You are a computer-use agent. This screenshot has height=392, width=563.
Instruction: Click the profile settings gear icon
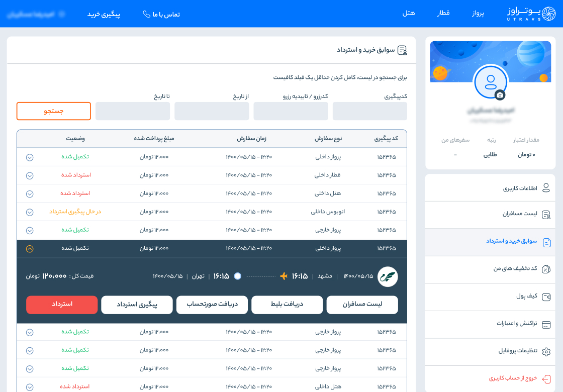click(x=546, y=351)
